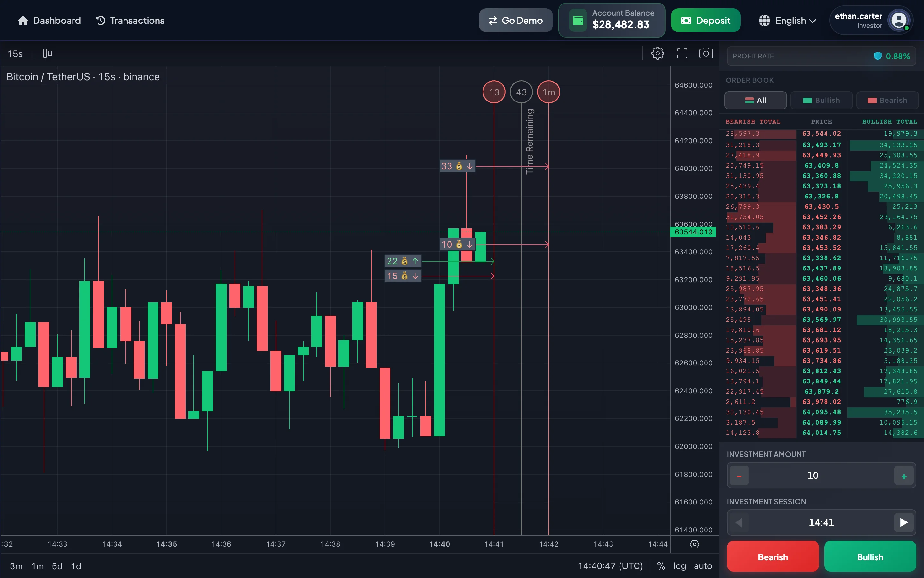Click the profit rate shield icon
This screenshot has height=578, width=924.
(x=877, y=56)
